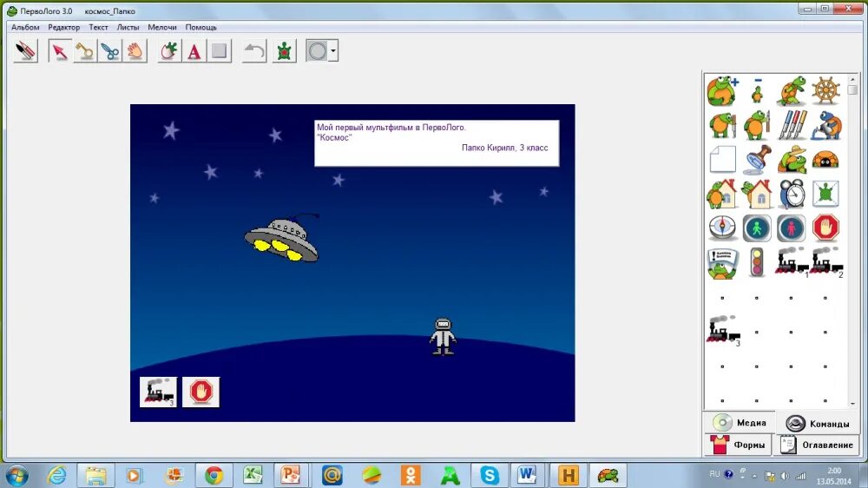Click the train number 1 command

pos(792,262)
